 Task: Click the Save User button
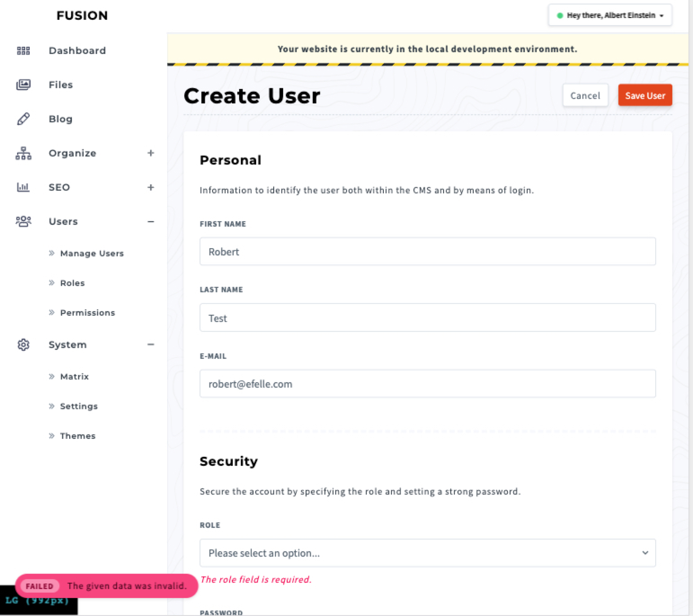[644, 95]
